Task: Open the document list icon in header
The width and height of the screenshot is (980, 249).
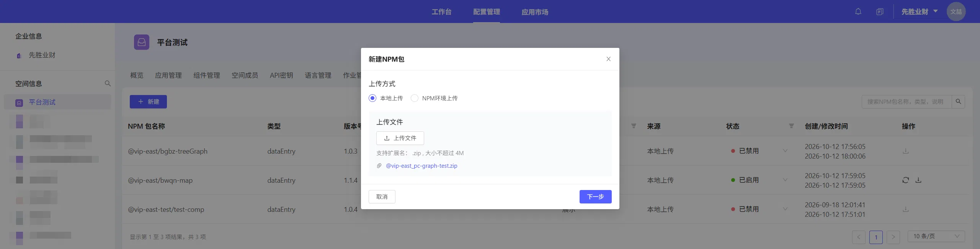Action: [880, 12]
